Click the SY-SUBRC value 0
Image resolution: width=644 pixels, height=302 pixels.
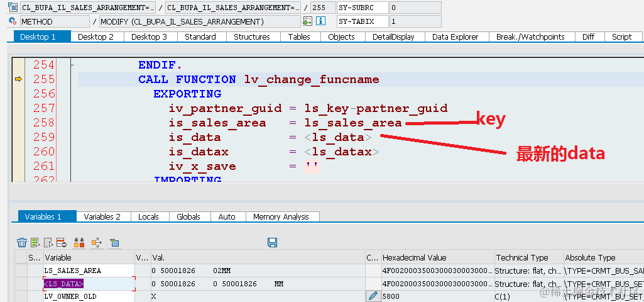tap(415, 8)
